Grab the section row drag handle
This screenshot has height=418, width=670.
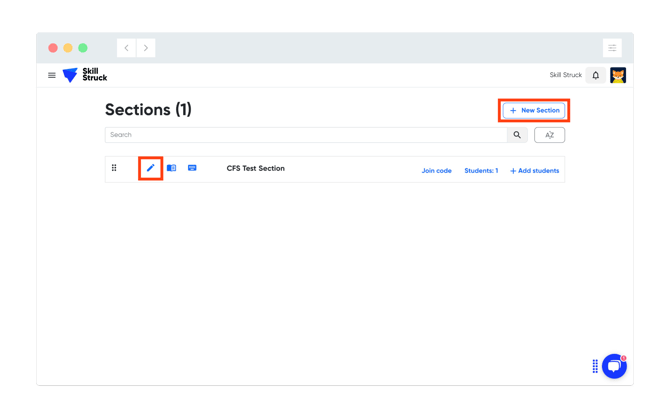114,168
